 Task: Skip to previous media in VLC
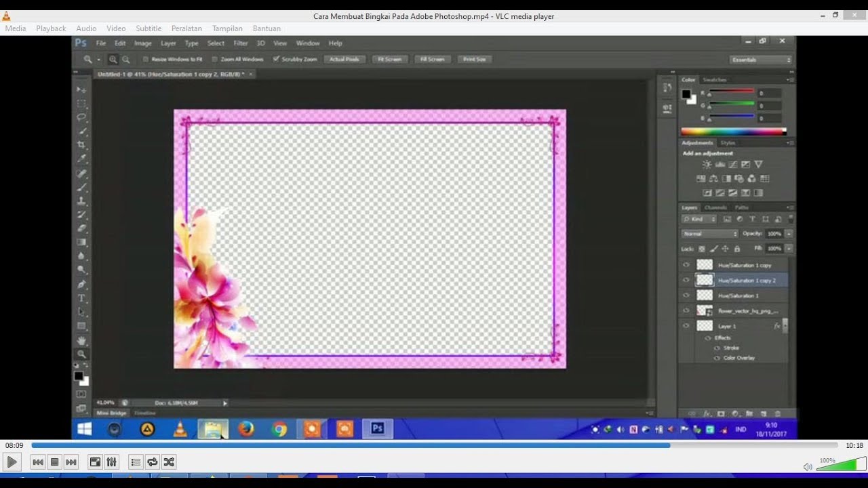(38, 462)
